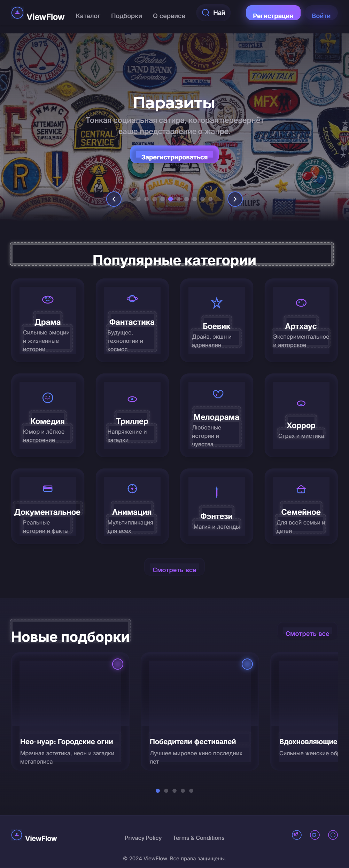The image size is (349, 868).
Task: Select the last collections pagination dot
Action: click(191, 790)
